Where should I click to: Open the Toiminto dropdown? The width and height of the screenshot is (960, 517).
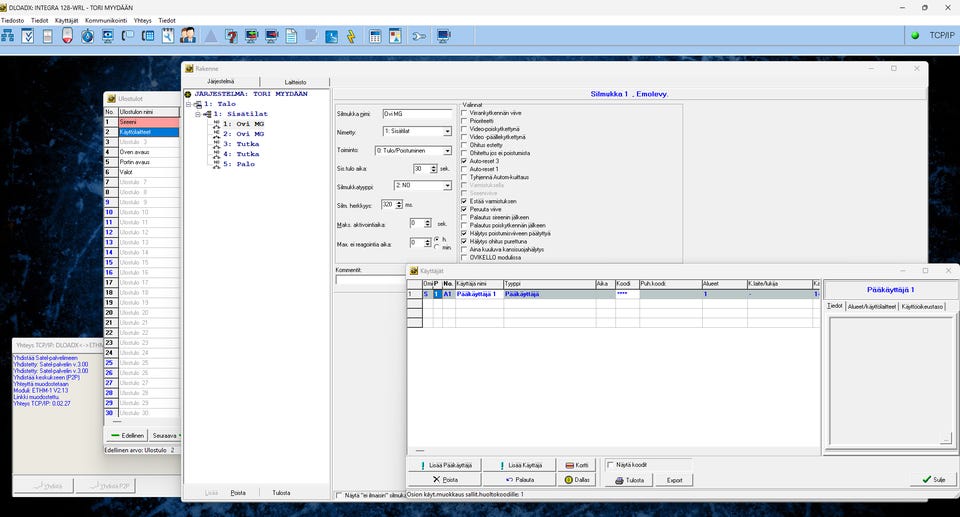pos(447,150)
